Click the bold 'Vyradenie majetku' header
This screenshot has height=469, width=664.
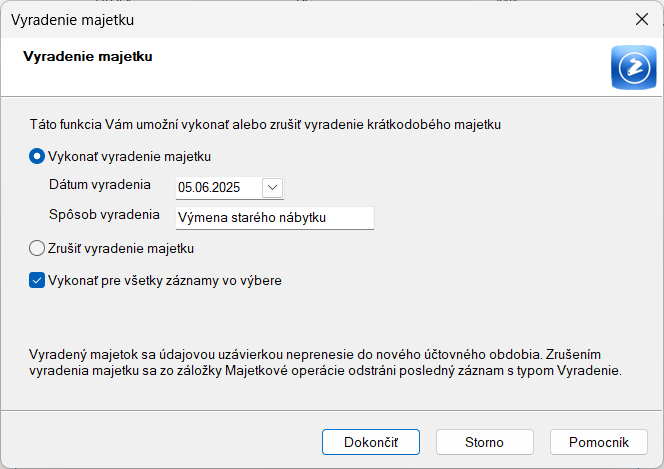pyautogui.click(x=88, y=56)
